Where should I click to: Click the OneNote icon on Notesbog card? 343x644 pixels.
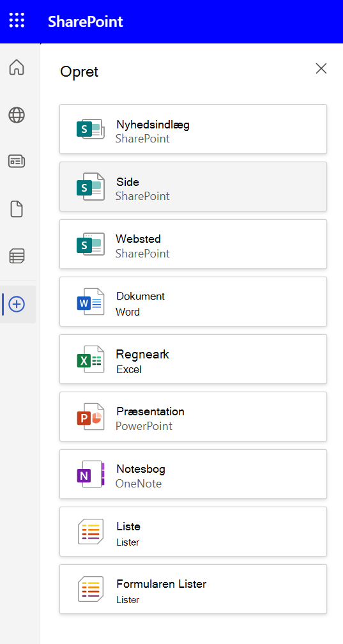click(x=91, y=474)
